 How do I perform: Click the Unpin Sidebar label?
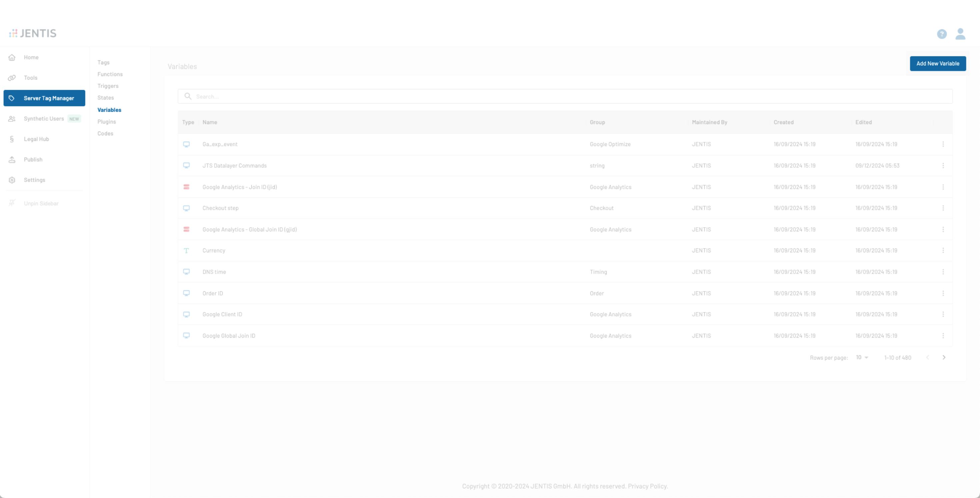pos(41,204)
